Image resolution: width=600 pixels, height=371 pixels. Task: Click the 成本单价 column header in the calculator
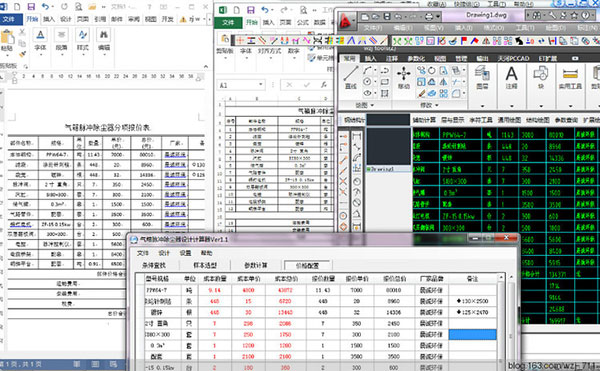pos(248,279)
